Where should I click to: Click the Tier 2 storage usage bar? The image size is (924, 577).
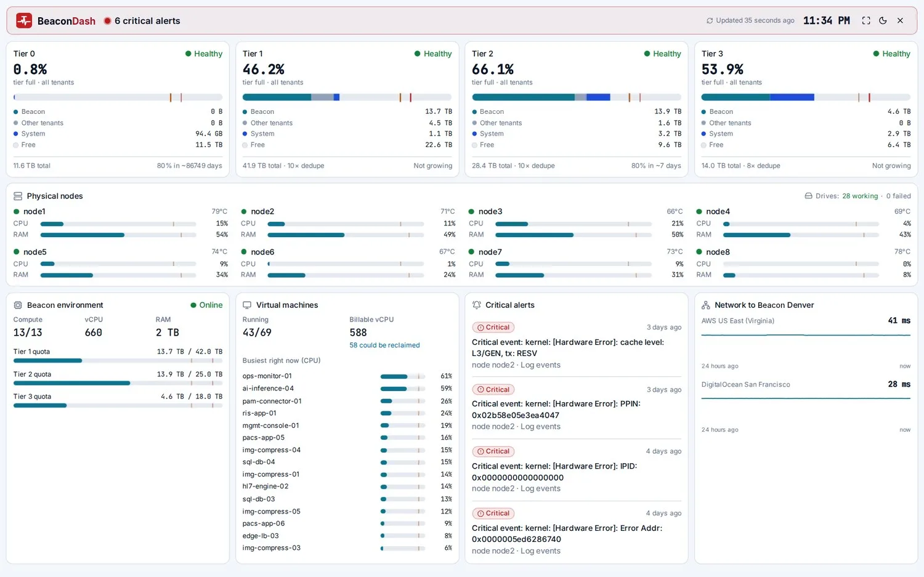click(x=577, y=97)
